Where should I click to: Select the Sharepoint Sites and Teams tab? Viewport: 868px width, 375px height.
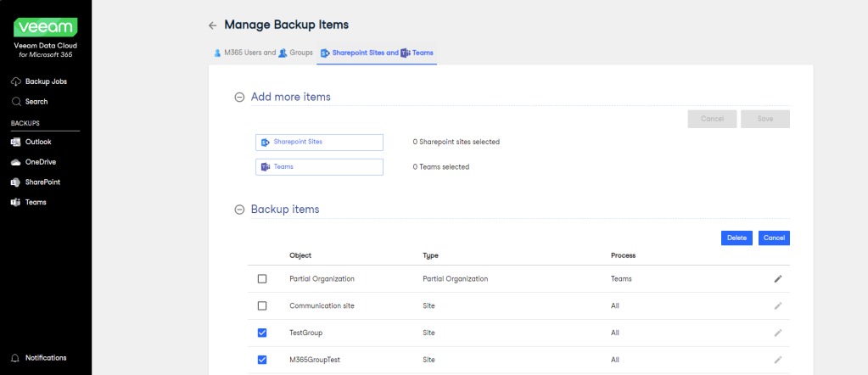tap(377, 53)
